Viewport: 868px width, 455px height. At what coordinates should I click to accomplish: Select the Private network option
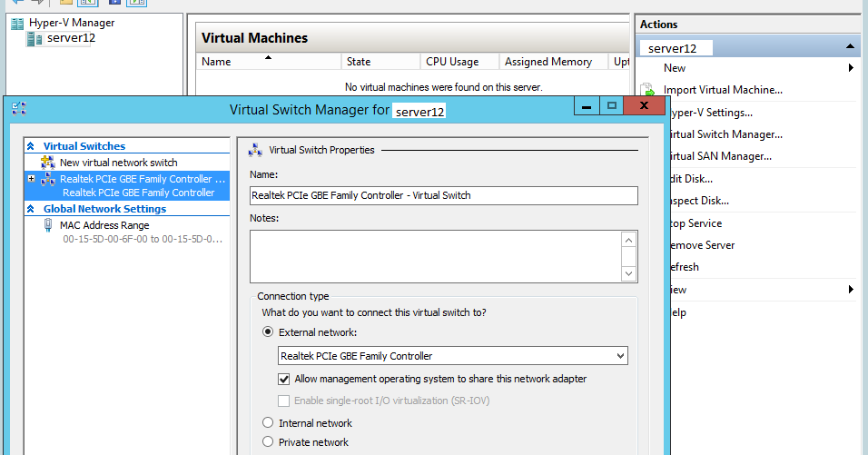pyautogui.click(x=268, y=441)
